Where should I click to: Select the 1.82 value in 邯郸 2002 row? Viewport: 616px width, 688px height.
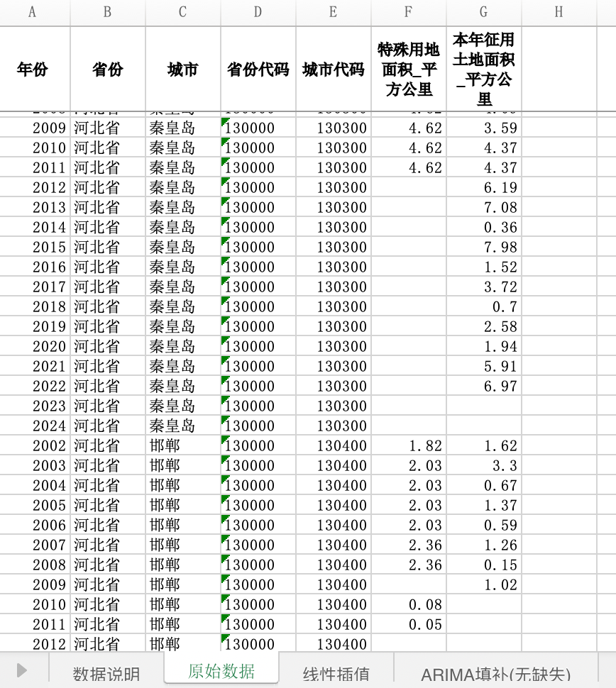tap(408, 445)
